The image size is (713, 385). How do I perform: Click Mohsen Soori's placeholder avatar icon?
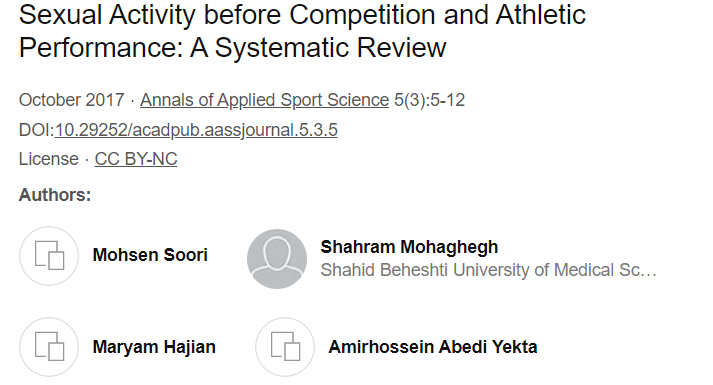[x=49, y=256]
